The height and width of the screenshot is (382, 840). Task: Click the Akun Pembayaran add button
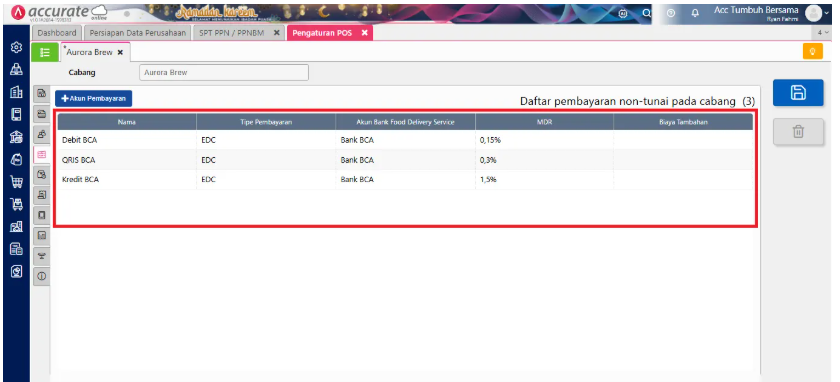(x=94, y=99)
